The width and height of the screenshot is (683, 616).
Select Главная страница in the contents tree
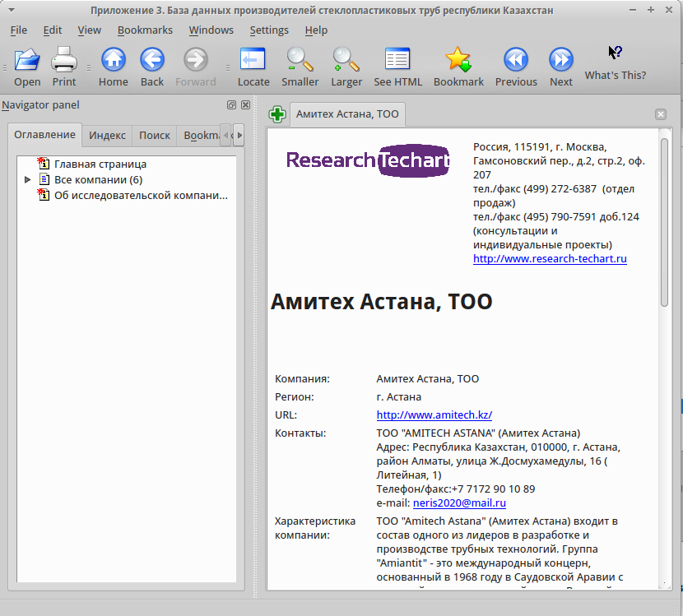[x=100, y=164]
